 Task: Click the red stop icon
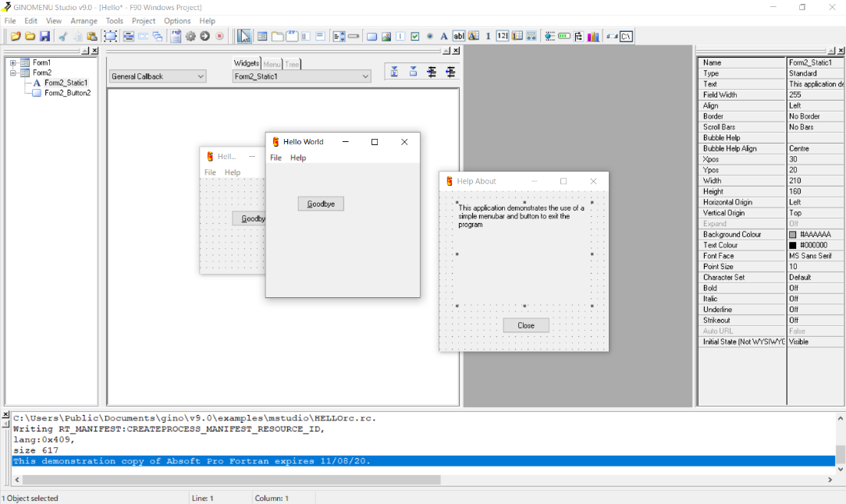219,36
